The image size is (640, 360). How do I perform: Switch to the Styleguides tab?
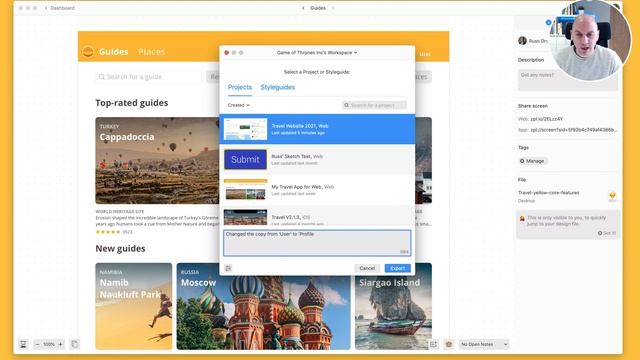coord(278,87)
